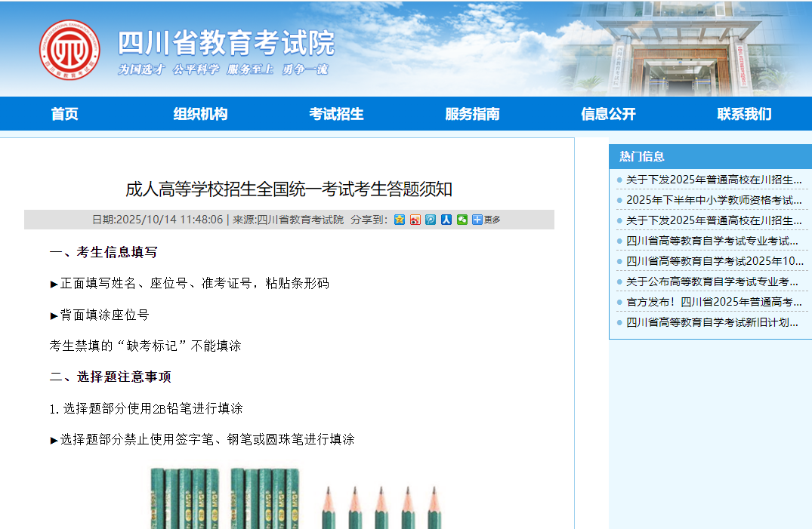Open 组织机构 navigation menu
The image size is (812, 529).
point(200,114)
